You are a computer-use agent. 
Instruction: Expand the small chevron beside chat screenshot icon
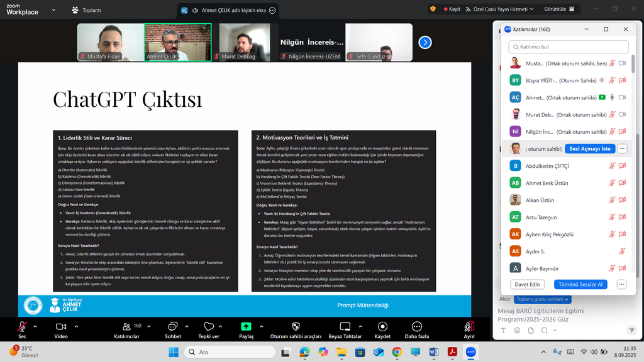[555, 331]
